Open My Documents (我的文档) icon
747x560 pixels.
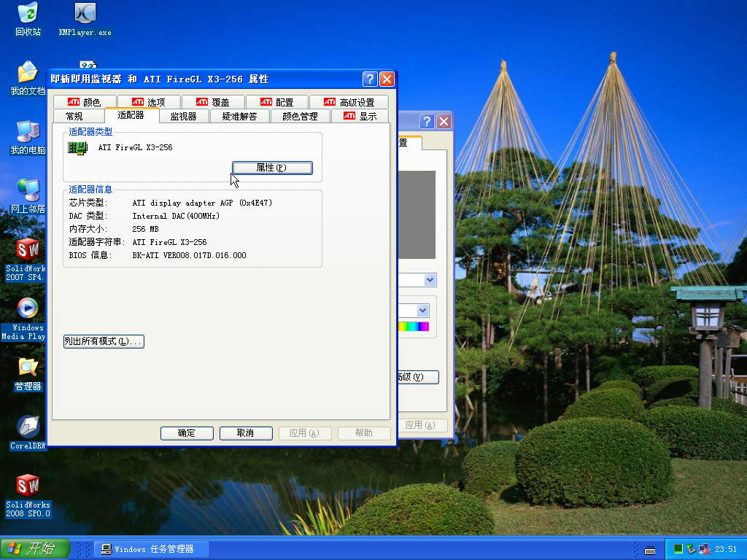tap(28, 78)
